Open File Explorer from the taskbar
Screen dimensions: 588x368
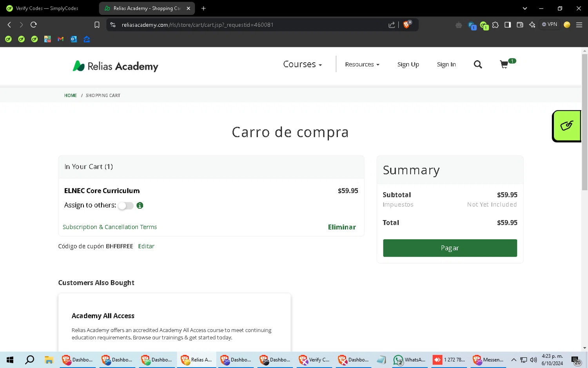[x=49, y=360]
